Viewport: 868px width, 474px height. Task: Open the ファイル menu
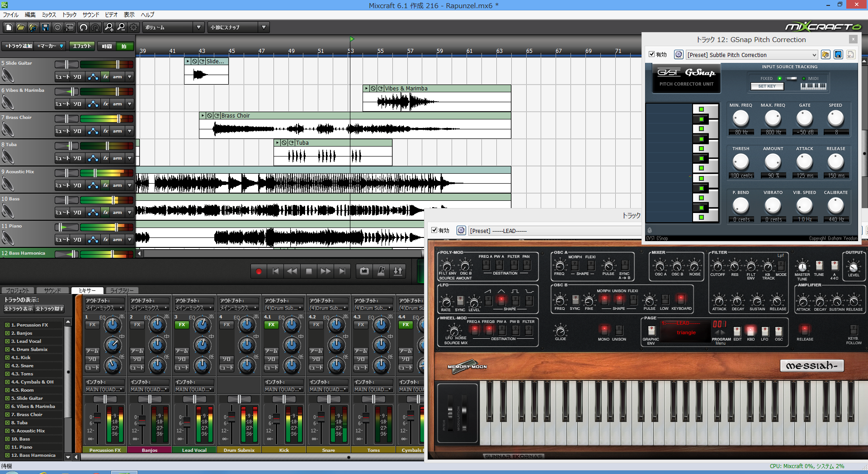coord(11,15)
